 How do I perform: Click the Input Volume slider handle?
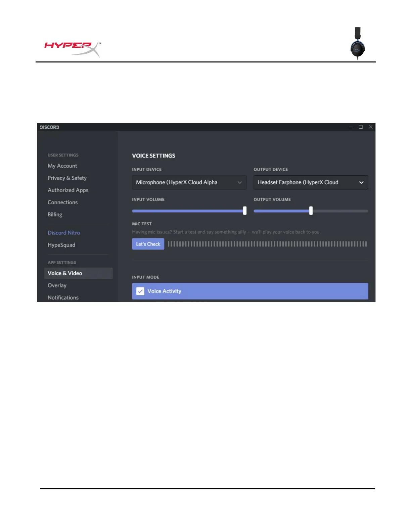pos(245,211)
